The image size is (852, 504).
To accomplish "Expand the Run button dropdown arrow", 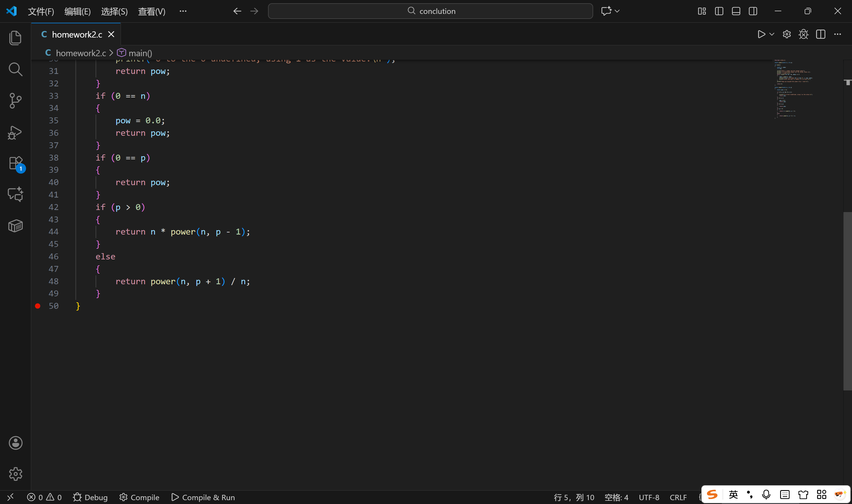I will coord(772,34).
